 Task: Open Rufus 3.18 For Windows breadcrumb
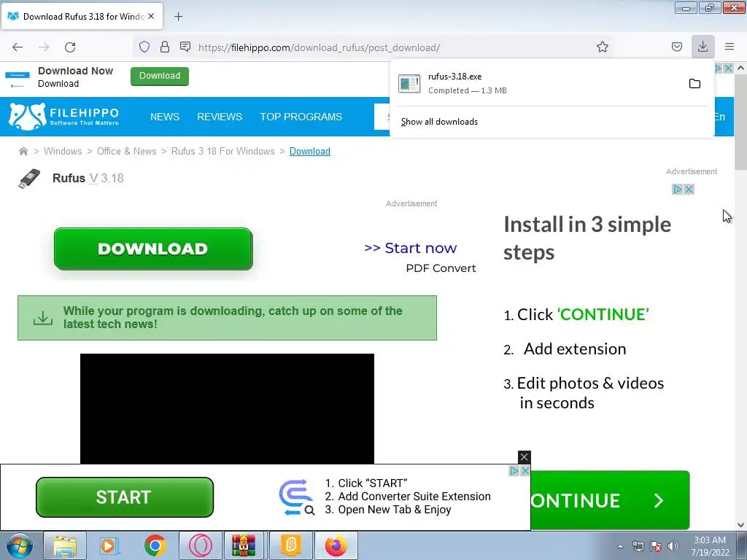(223, 152)
